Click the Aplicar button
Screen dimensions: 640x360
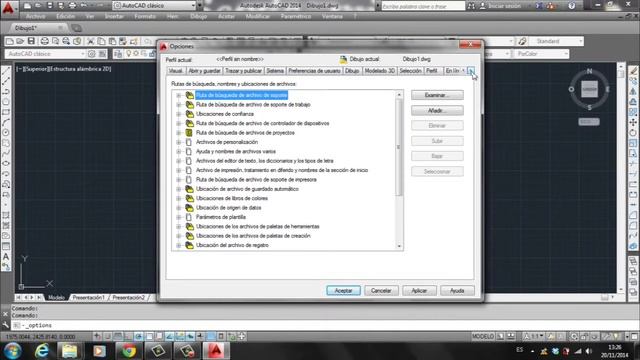tap(419, 291)
